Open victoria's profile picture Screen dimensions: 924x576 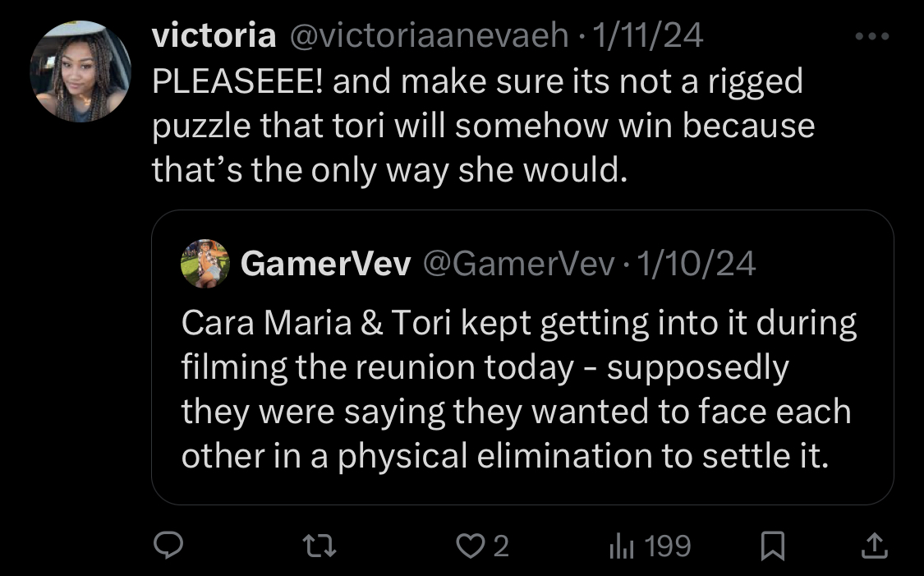[80, 71]
